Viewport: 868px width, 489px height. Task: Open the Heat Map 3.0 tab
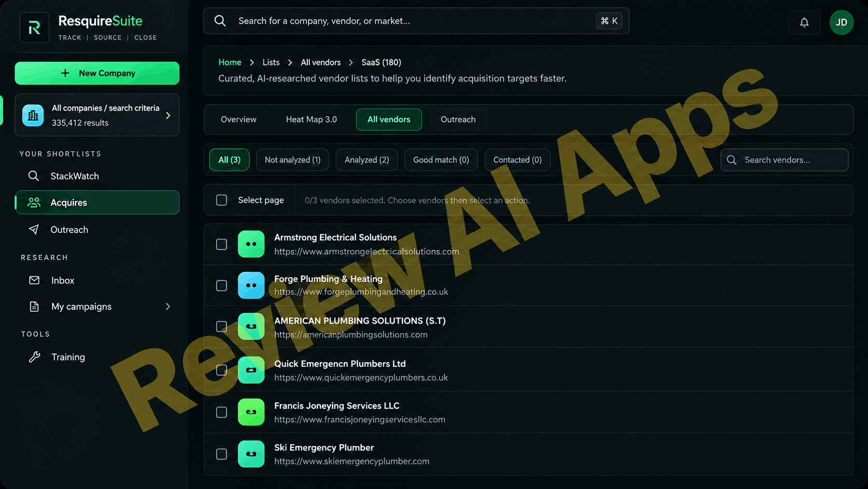pos(311,120)
